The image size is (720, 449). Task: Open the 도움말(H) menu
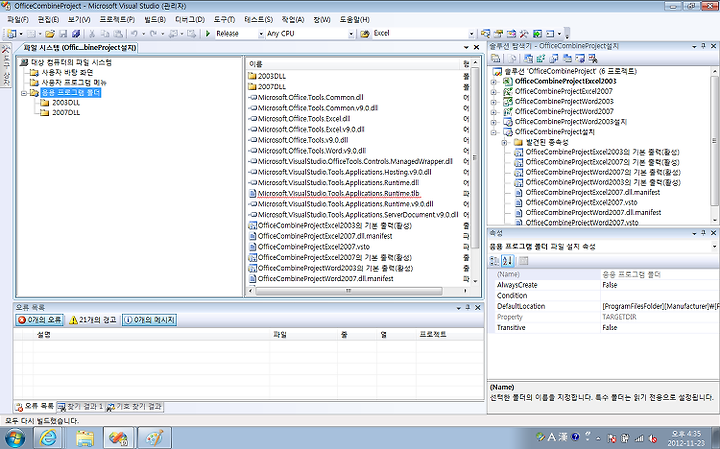pyautogui.click(x=354, y=19)
